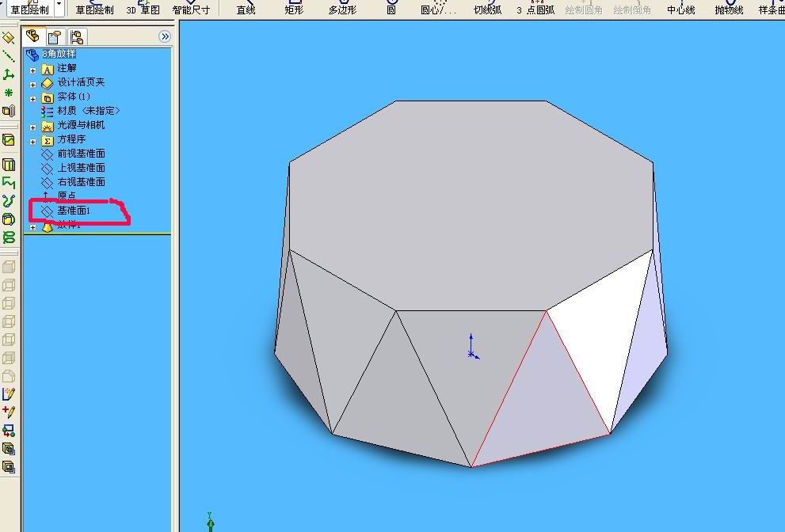Screen dimensions: 785x532
Task: Select 实体(1) in the feature tree
Action: pos(74,97)
